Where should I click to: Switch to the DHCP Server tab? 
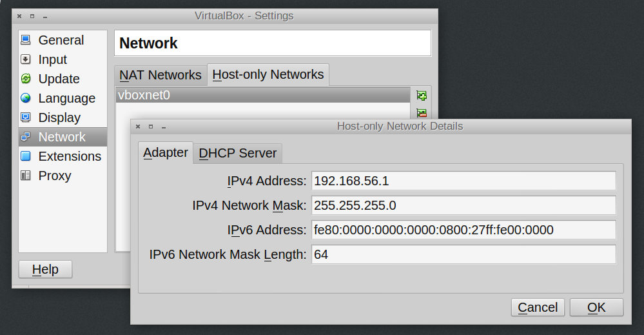[x=238, y=153]
